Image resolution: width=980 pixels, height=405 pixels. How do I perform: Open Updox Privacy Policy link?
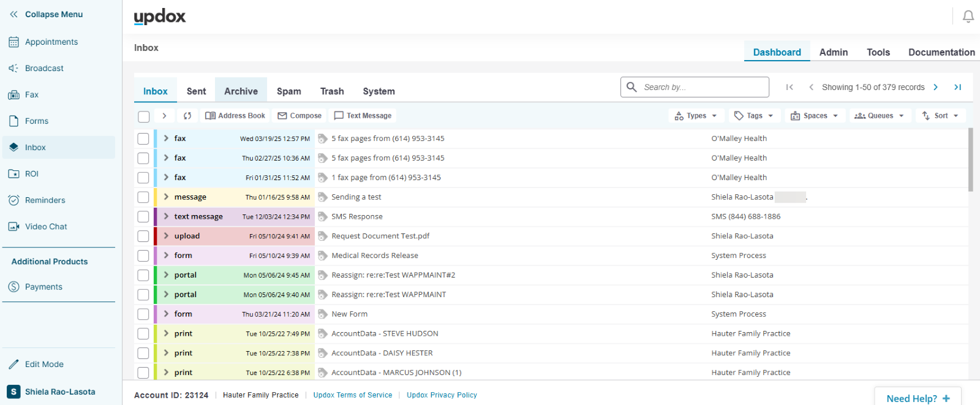coord(442,395)
